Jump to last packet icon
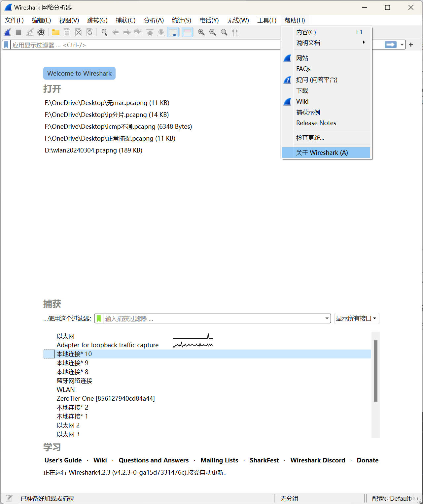Viewport: 423px width, 504px height. [161, 32]
